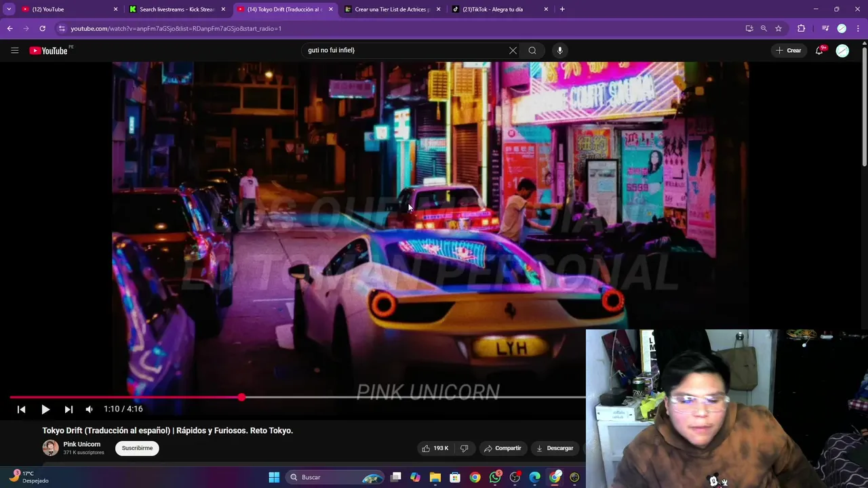Open the Chrome profile avatar
Screen dimensions: 868x488
point(842,28)
